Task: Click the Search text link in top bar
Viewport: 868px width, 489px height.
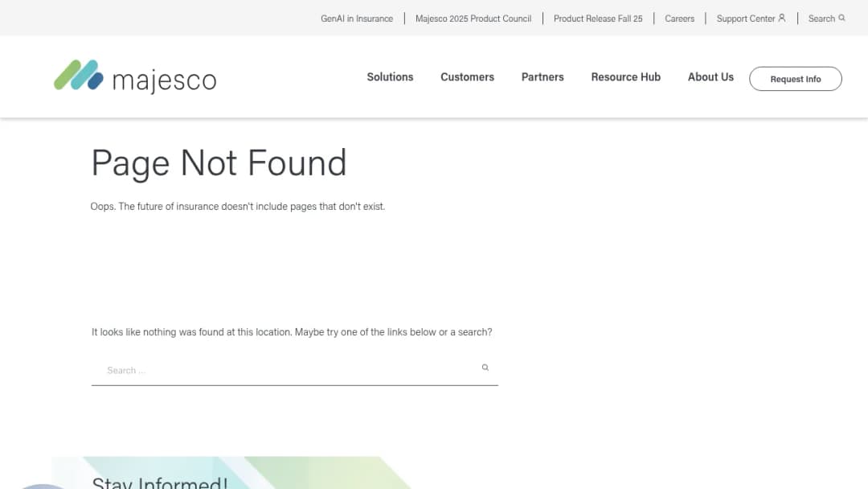Action: [821, 18]
